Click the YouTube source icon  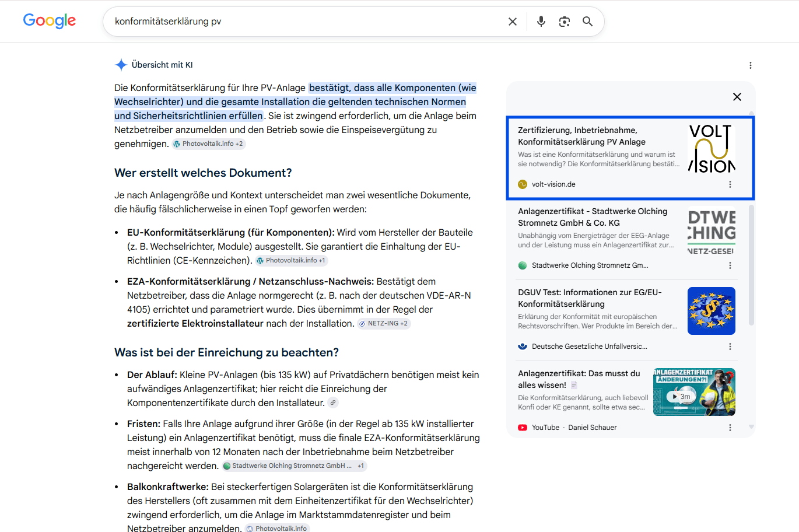[523, 428]
